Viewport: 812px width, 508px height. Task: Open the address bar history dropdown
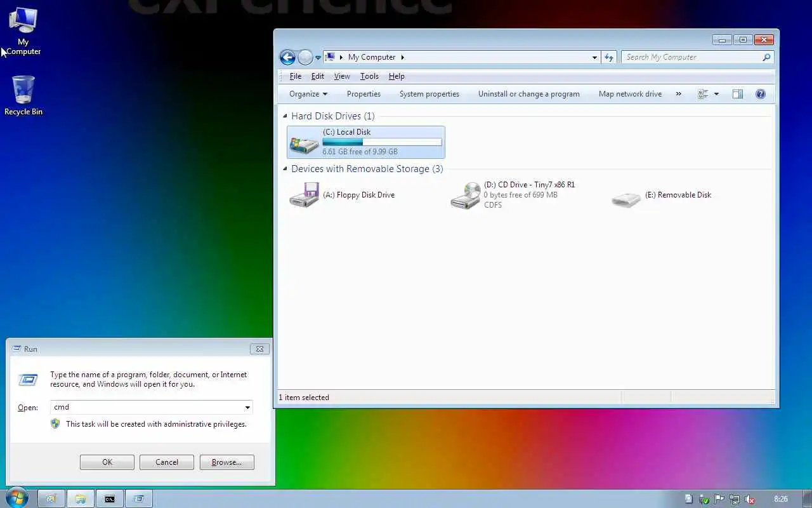[x=594, y=57]
